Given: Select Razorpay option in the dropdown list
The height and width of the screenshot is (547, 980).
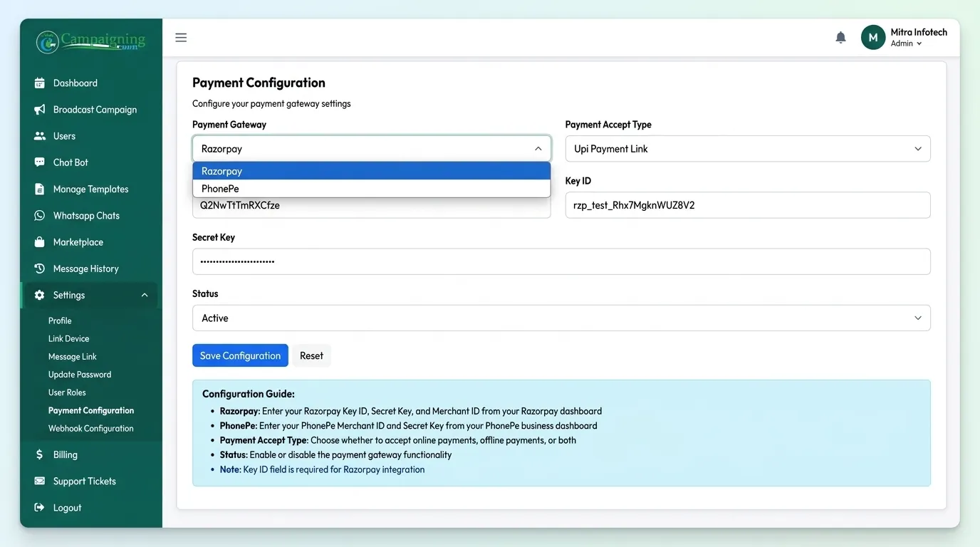Looking at the screenshot, I should coord(371,171).
